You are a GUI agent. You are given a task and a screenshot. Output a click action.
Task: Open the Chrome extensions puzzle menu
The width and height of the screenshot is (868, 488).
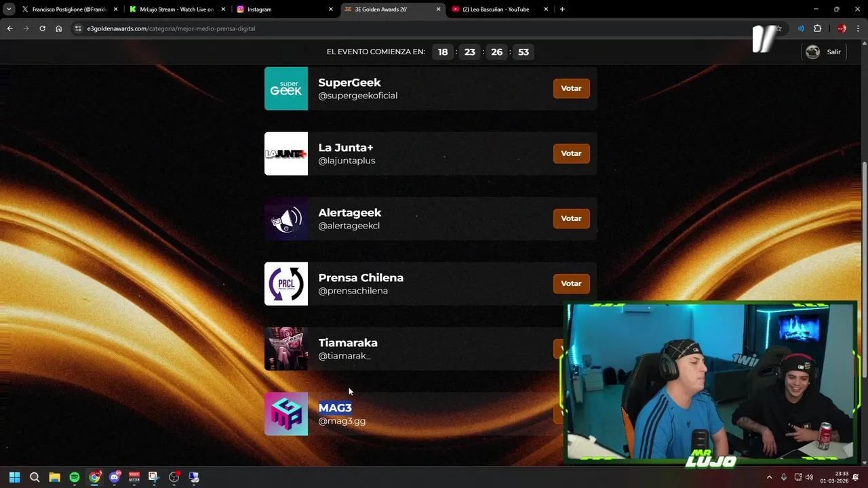coord(817,28)
